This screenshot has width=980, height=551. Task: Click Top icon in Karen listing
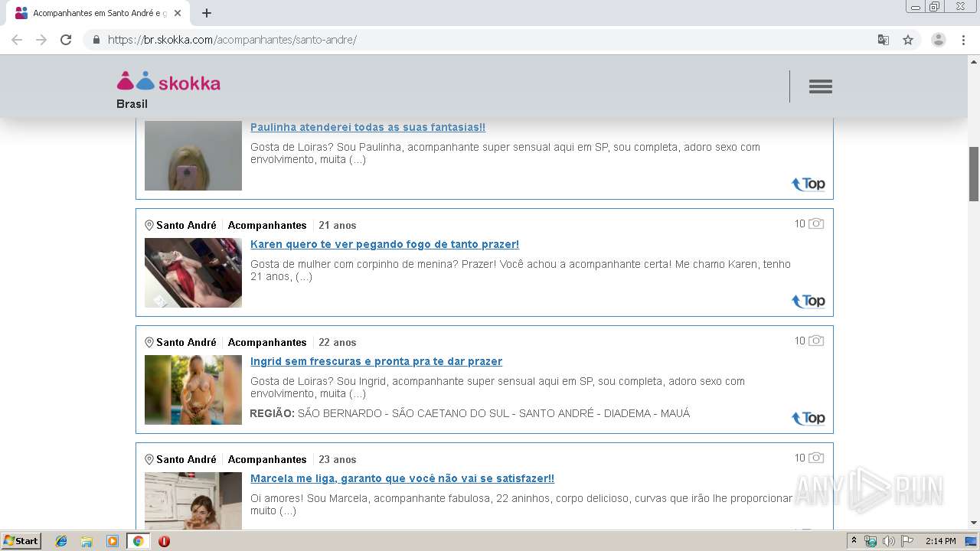(x=808, y=301)
